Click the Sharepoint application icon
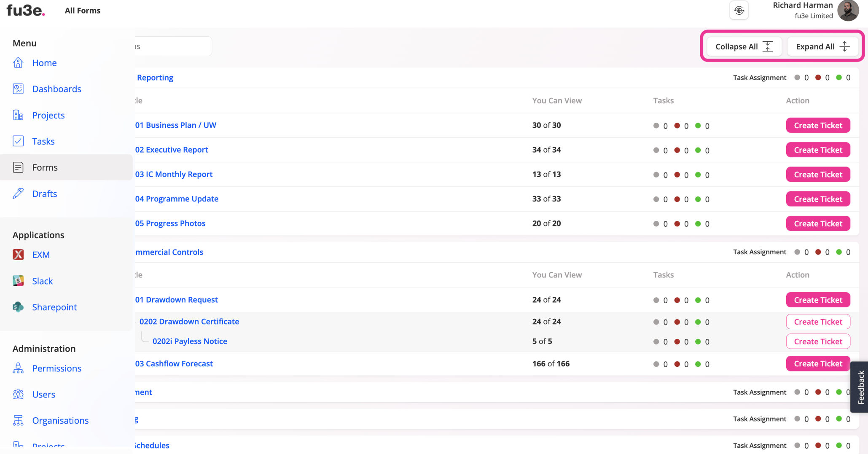Viewport: 868px width, 454px height. tap(18, 306)
